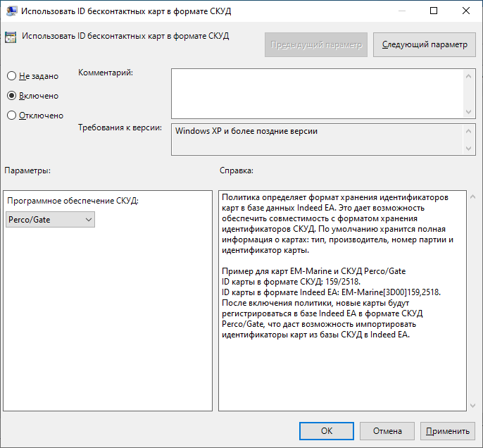Close the policy dialog window
This screenshot has width=483, height=448.
pyautogui.click(x=466, y=11)
